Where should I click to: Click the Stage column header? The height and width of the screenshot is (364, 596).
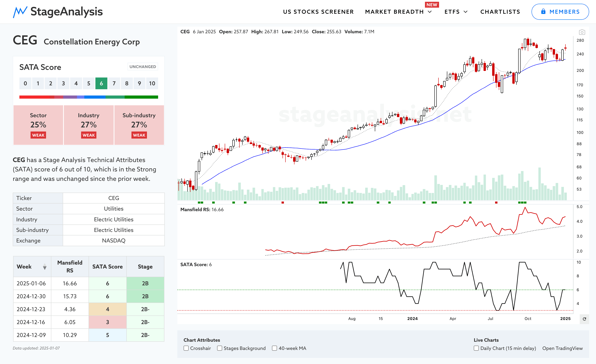145,266
